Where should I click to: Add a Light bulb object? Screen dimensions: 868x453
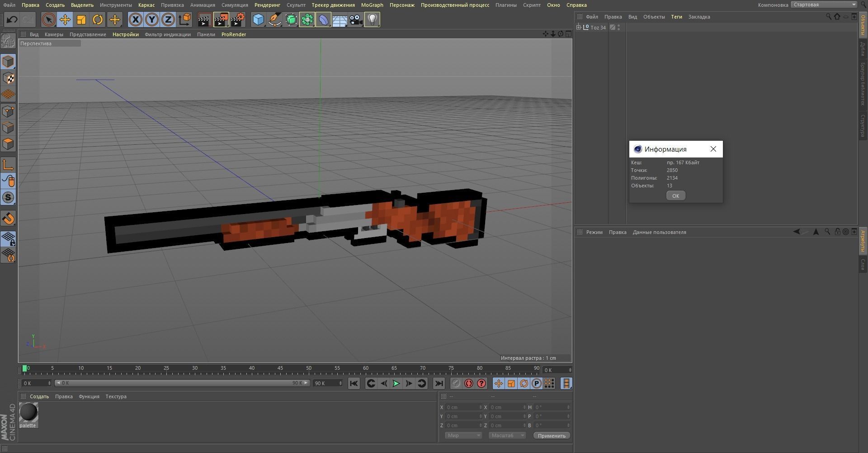click(x=372, y=19)
